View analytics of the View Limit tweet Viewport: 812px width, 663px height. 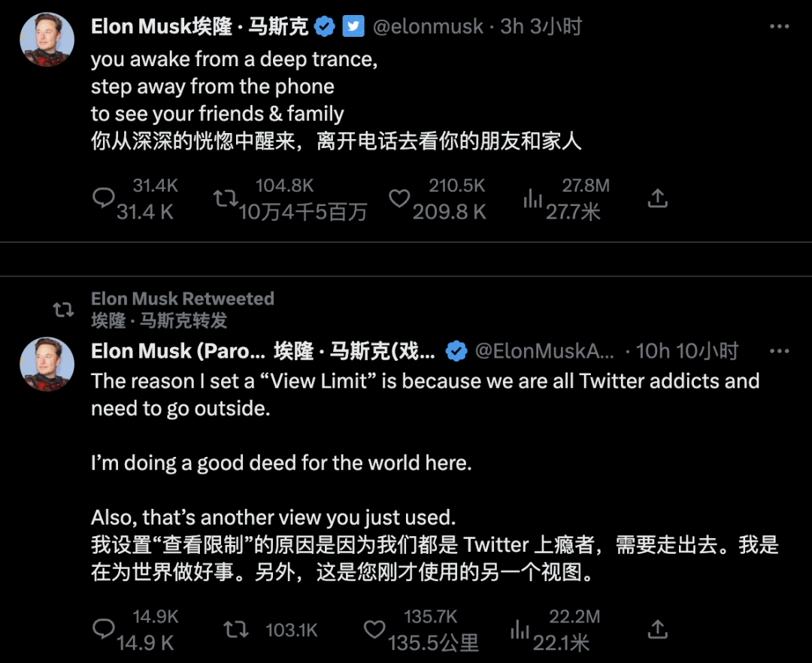point(520,630)
